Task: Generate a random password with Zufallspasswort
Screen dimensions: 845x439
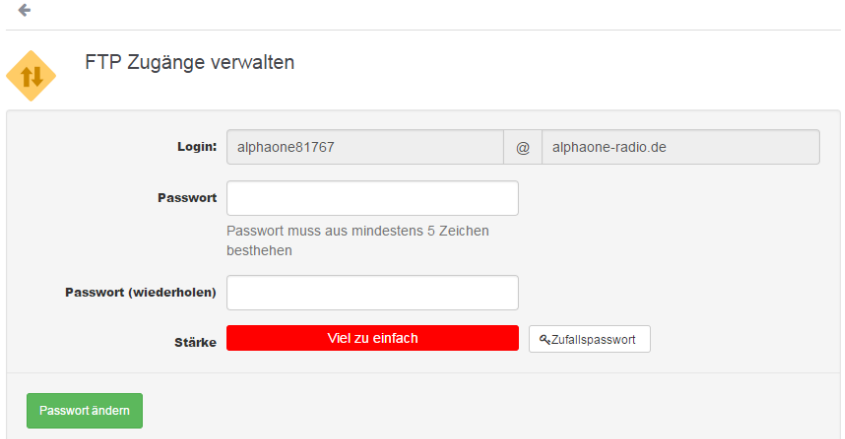Action: 590,339
